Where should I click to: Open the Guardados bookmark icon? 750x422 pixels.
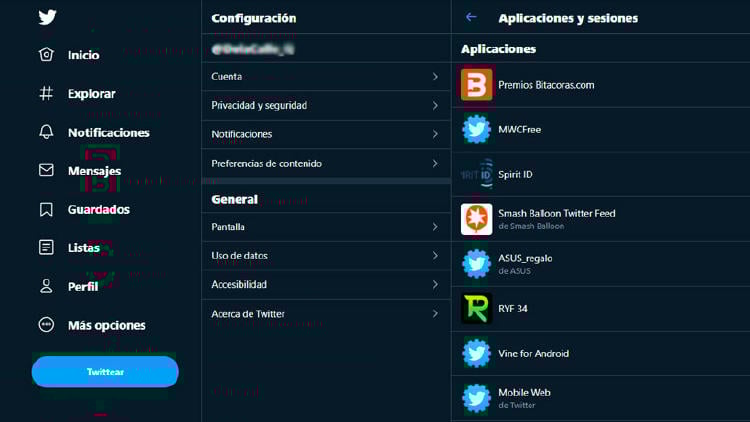pyautogui.click(x=46, y=209)
